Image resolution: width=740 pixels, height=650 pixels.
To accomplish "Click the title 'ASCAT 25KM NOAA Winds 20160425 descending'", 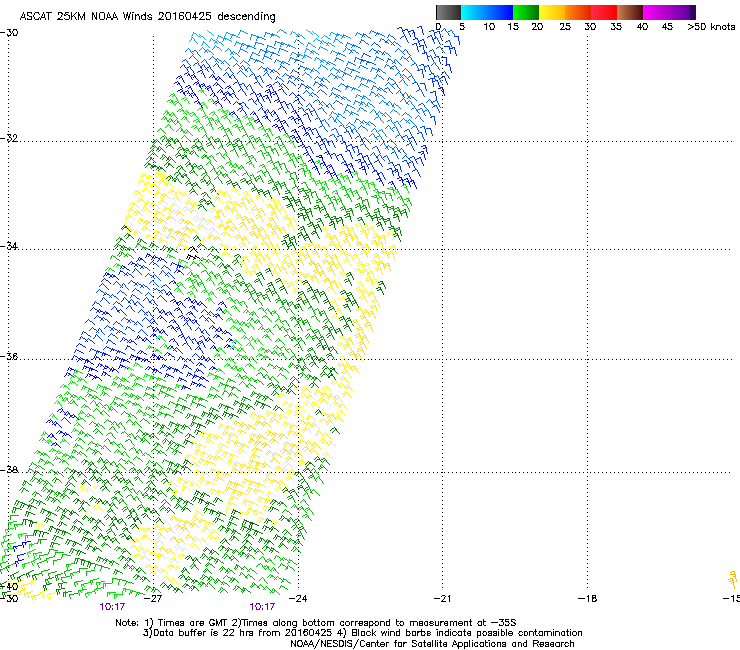I will tap(147, 17).
